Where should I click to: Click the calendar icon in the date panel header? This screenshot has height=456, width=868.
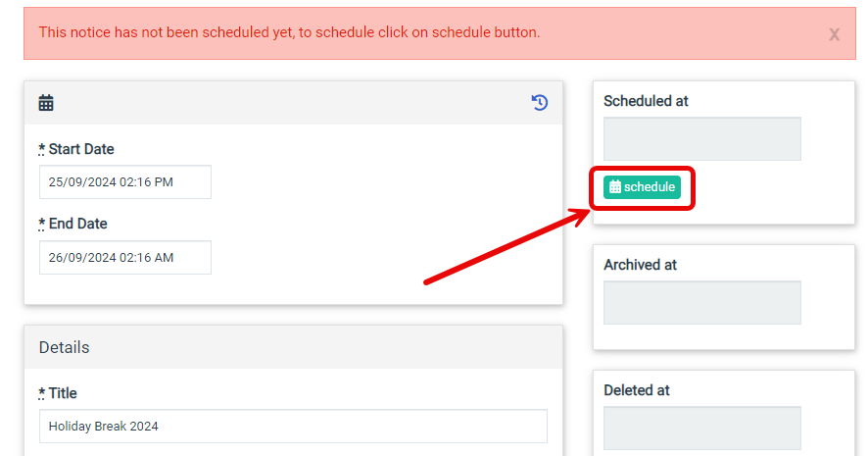pyautogui.click(x=46, y=103)
